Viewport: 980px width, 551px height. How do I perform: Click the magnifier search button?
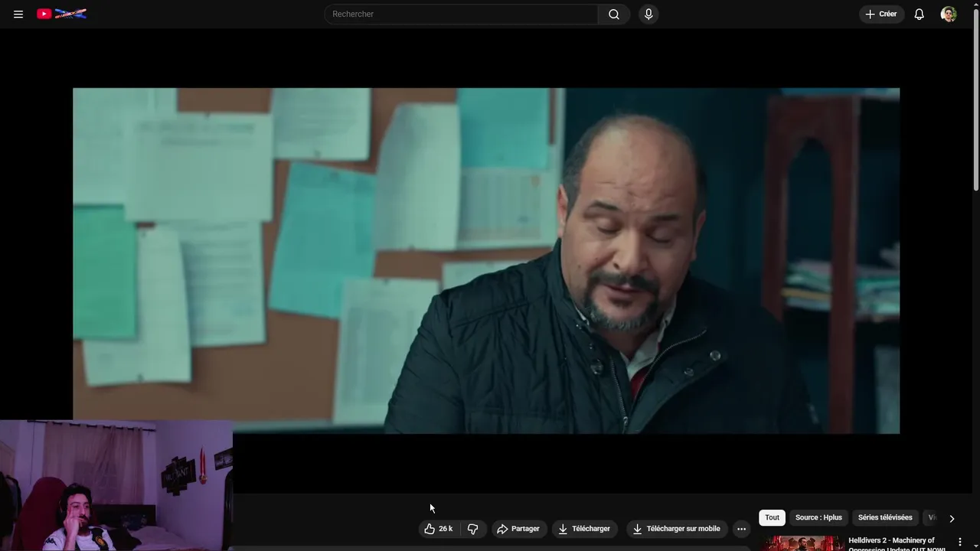point(614,14)
